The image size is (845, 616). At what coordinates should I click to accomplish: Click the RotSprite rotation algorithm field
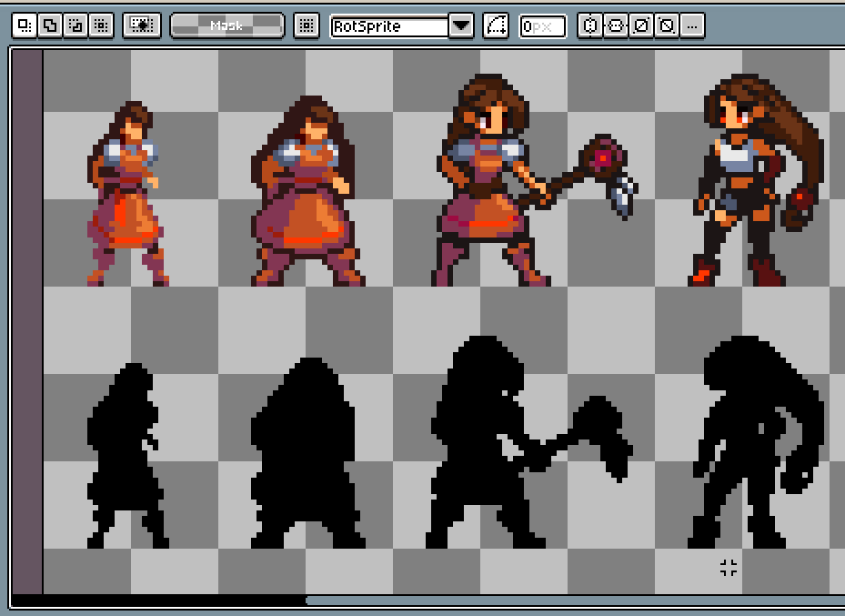(389, 25)
